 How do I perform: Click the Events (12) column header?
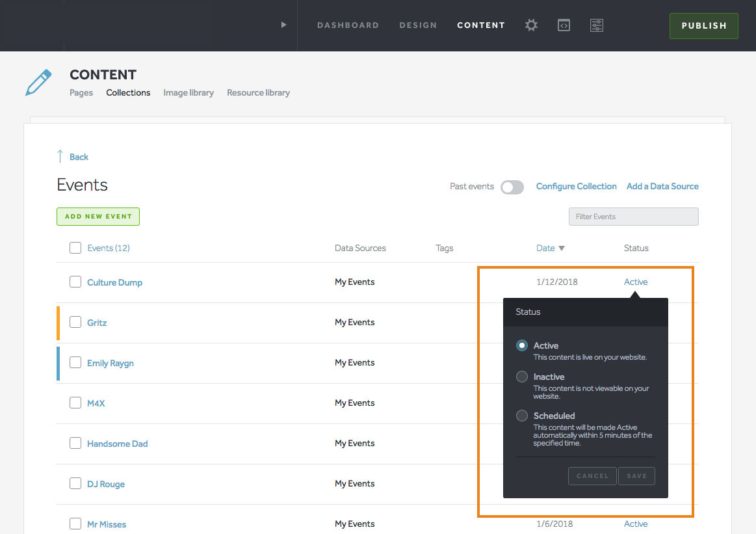click(x=109, y=248)
